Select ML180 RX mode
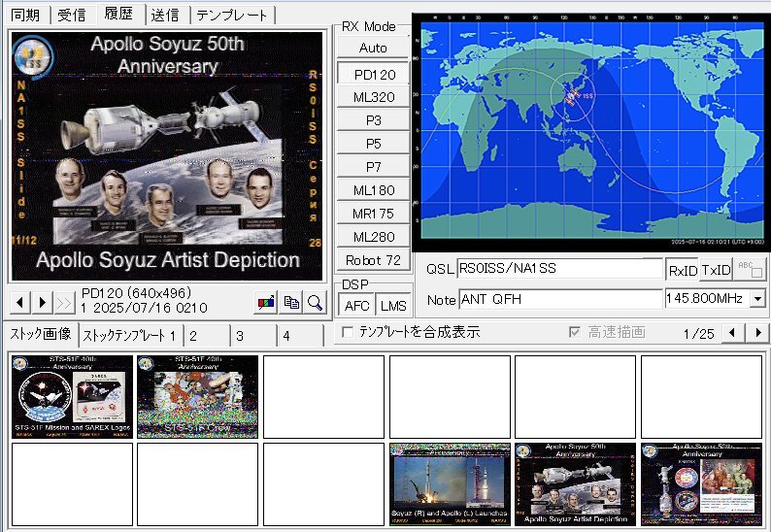 point(373,189)
